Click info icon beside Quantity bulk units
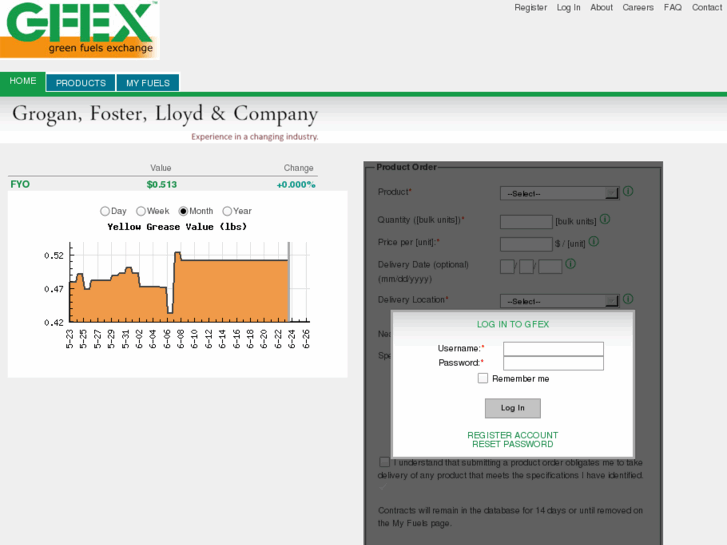727x545 pixels. coord(605,219)
